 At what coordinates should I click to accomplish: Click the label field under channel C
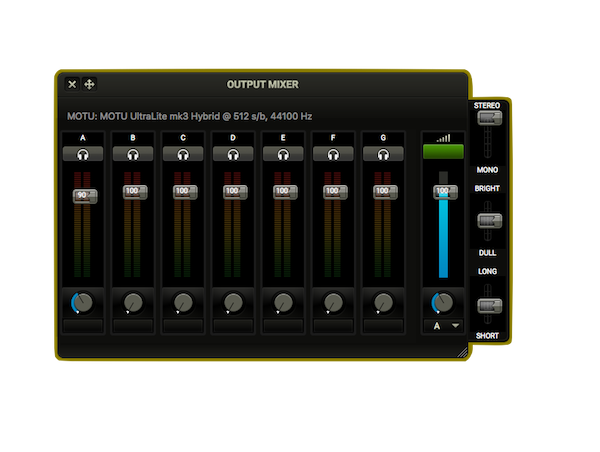(x=183, y=326)
